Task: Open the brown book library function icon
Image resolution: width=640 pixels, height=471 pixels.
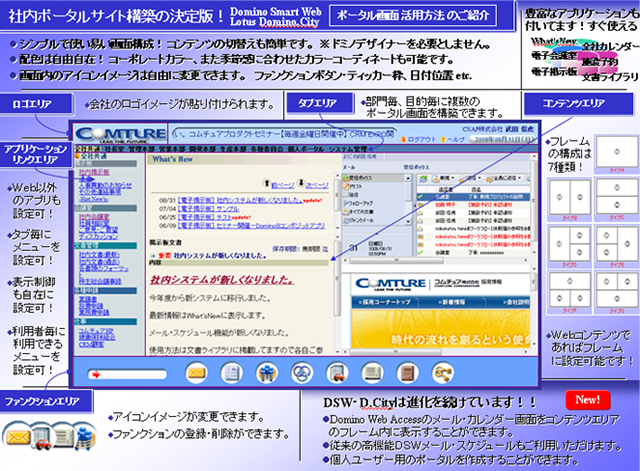Action: click(x=407, y=373)
